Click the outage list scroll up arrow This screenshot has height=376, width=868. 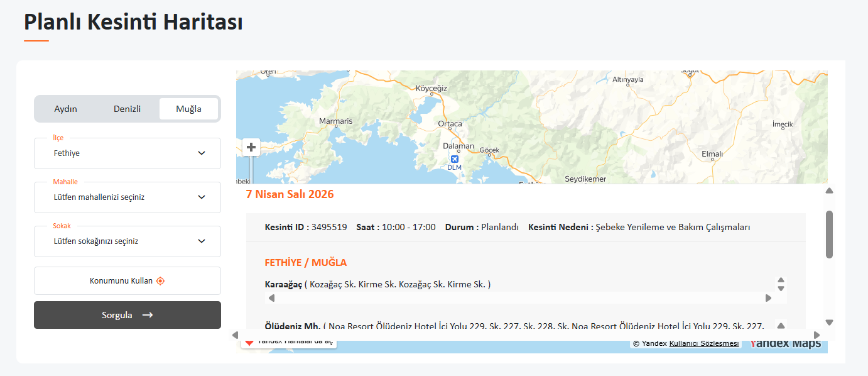point(829,191)
